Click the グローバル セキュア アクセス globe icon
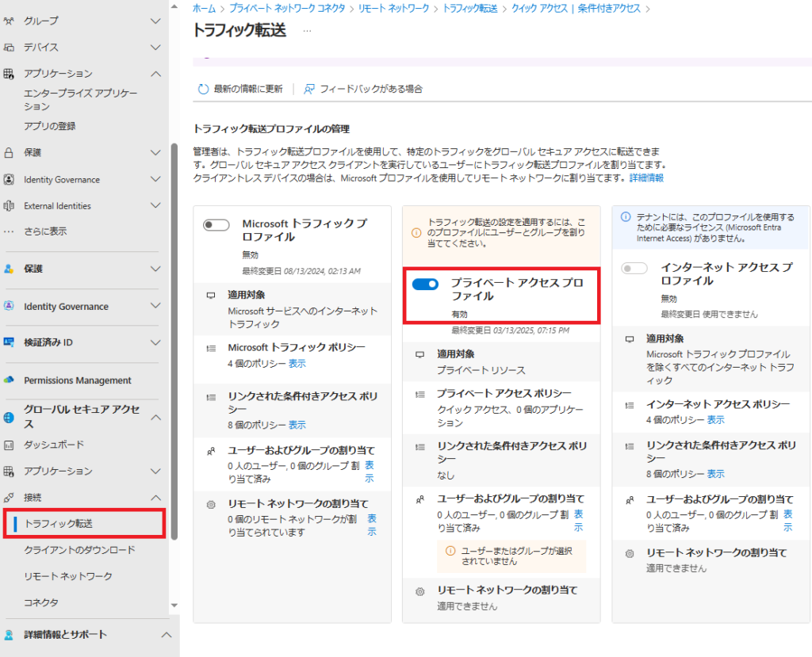The width and height of the screenshot is (812, 657). 10,416
